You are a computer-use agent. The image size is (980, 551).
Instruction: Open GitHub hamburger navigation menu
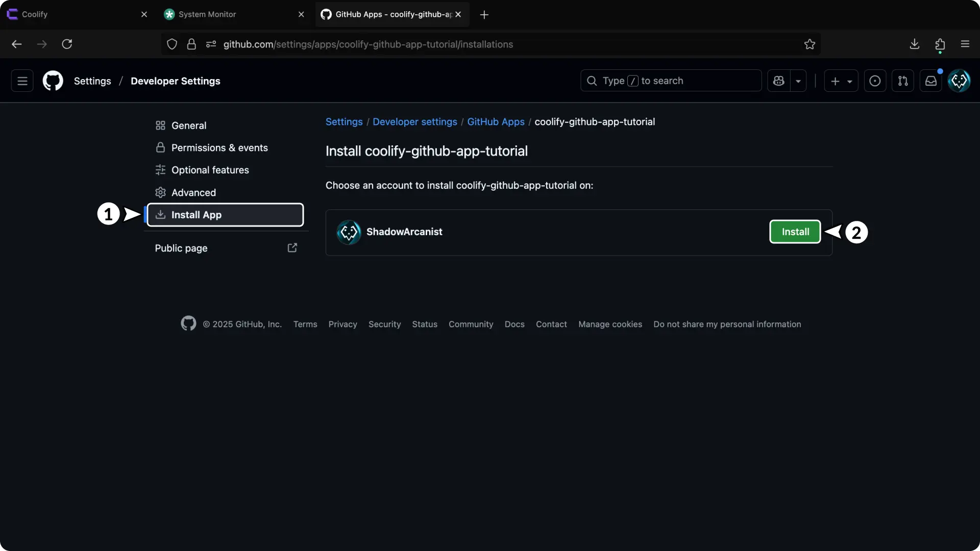click(22, 81)
